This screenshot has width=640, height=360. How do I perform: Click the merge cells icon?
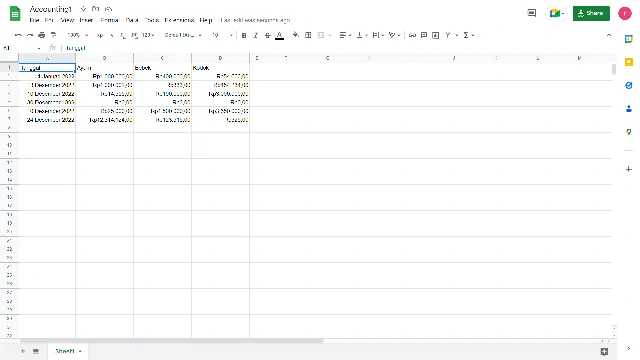click(321, 35)
